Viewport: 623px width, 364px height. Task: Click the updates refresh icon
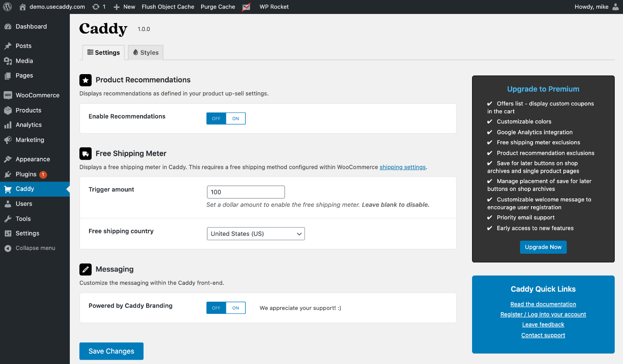tap(96, 7)
